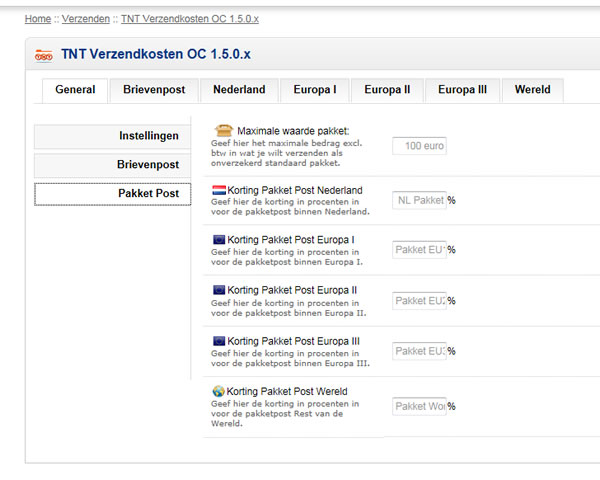Image resolution: width=600 pixels, height=480 pixels.
Task: Click the TNT logo icon in header
Action: point(44,56)
